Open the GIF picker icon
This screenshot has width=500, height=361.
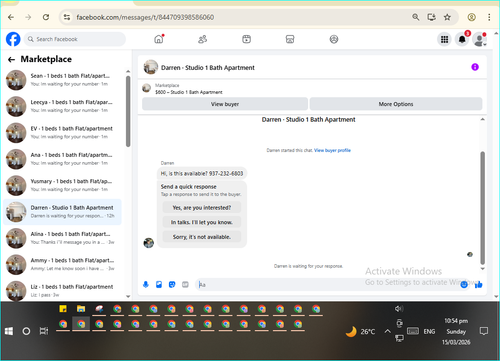point(185,284)
